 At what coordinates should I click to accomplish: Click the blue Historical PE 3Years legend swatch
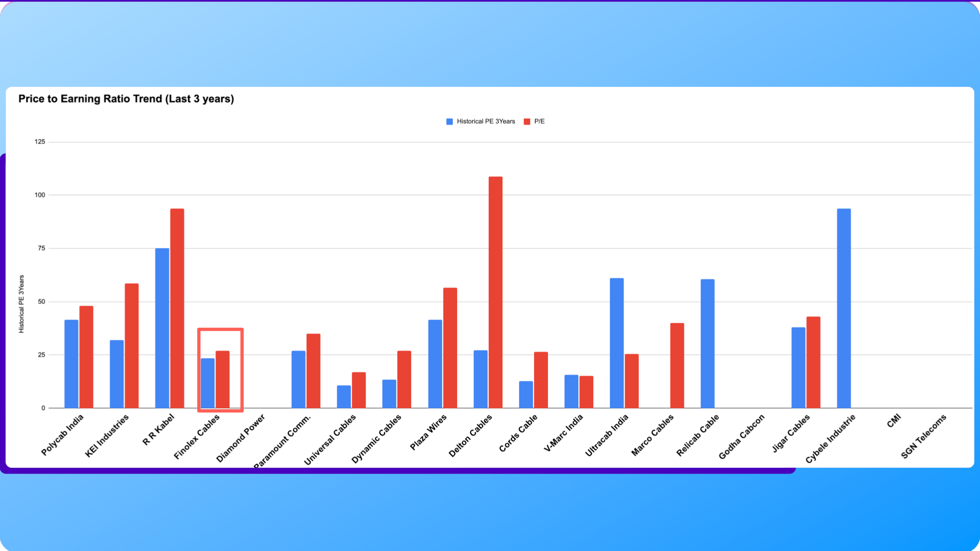[x=449, y=122]
